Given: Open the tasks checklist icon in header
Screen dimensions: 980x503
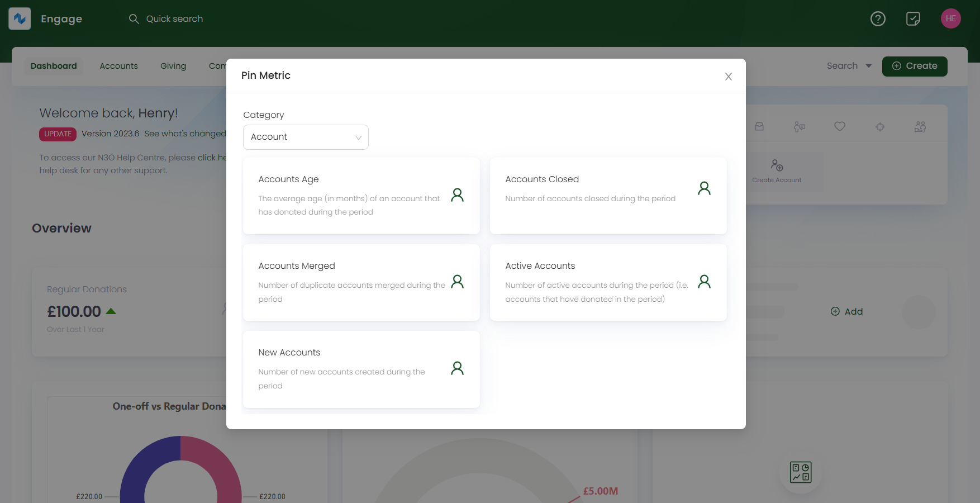Looking at the screenshot, I should pyautogui.click(x=913, y=19).
